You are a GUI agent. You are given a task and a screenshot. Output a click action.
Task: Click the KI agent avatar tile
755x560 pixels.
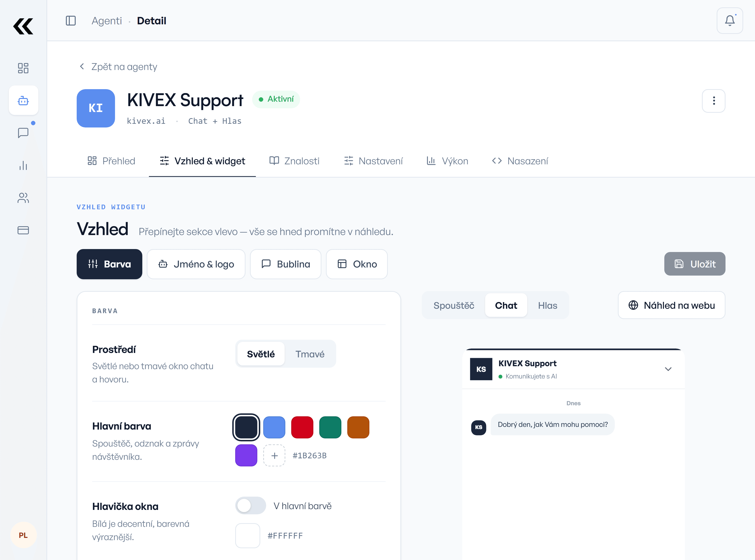[x=96, y=108]
